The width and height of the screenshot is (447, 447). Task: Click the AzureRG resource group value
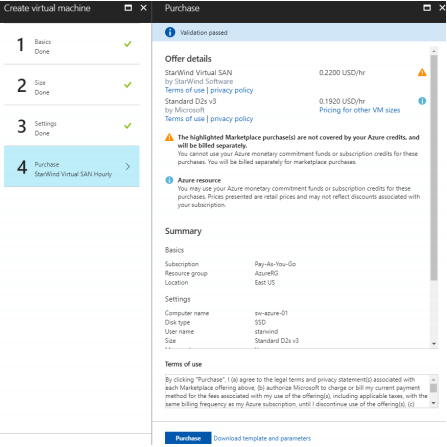(x=266, y=273)
